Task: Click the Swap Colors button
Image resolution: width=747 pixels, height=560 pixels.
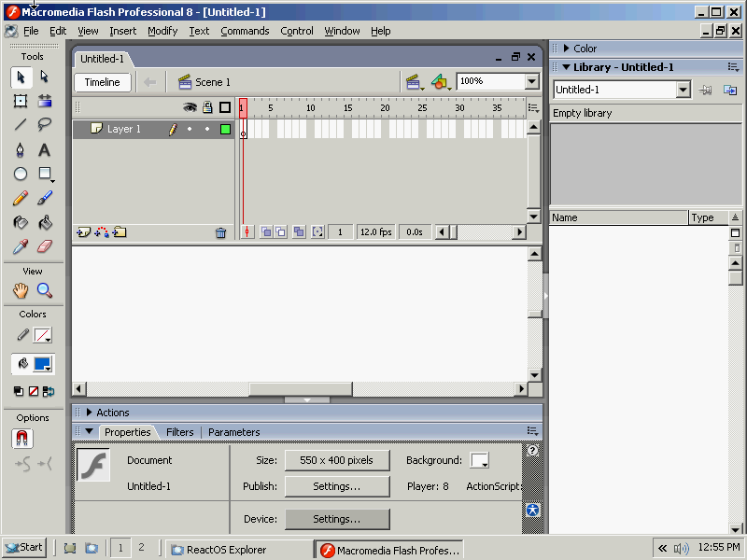Action: (49, 391)
